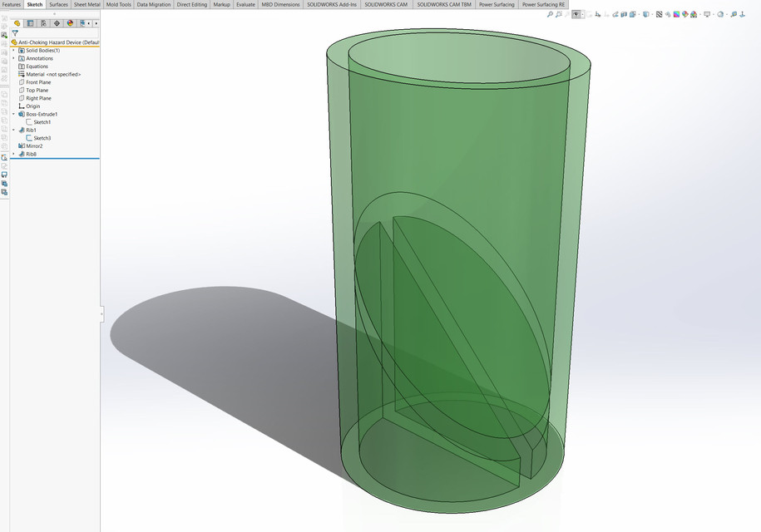Open Equations in the design tree
This screenshot has width=761, height=532.
[x=39, y=66]
